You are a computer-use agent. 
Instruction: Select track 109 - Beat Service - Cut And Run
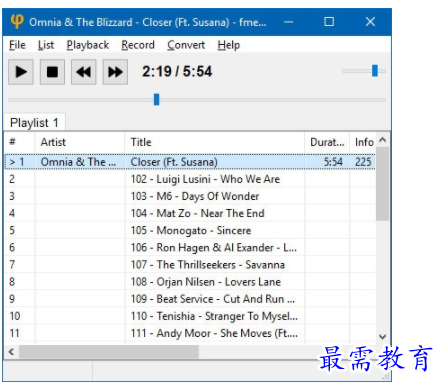(190, 299)
